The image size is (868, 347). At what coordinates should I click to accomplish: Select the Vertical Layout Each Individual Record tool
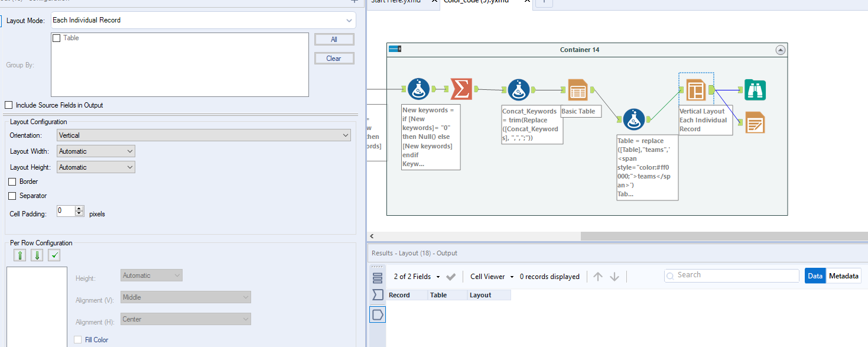[695, 89]
